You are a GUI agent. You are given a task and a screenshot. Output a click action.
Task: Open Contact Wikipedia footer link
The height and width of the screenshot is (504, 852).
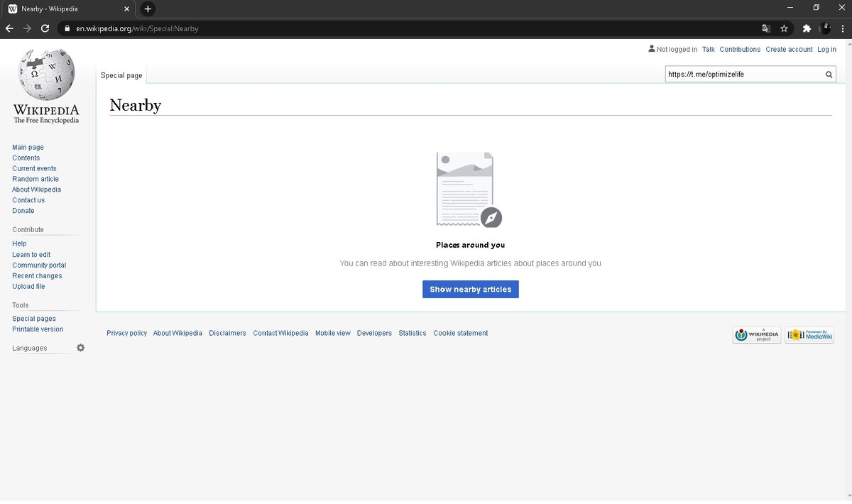coord(280,334)
